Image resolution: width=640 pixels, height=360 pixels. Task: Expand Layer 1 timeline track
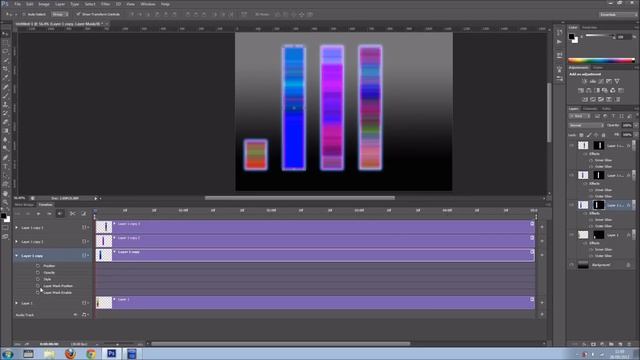tap(17, 303)
